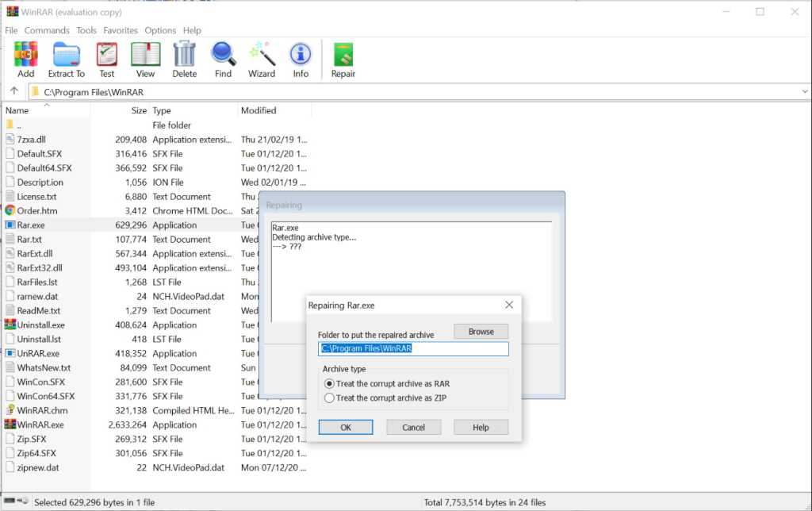The width and height of the screenshot is (812, 511).
Task: Click the WinRAR title bar app icon
Action: (12, 11)
